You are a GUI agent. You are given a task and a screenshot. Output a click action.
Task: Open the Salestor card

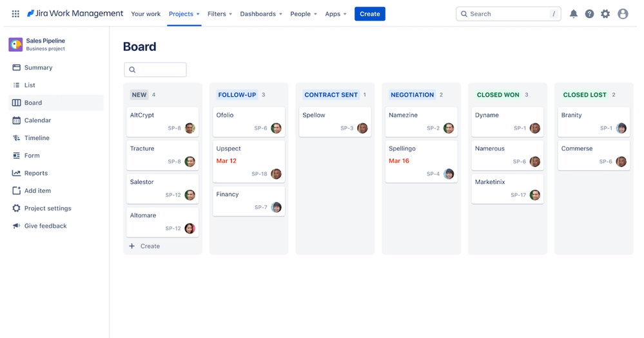(162, 189)
